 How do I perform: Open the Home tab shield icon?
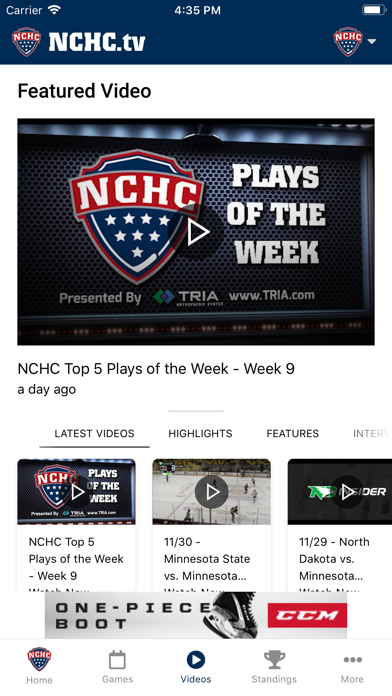coord(39,659)
